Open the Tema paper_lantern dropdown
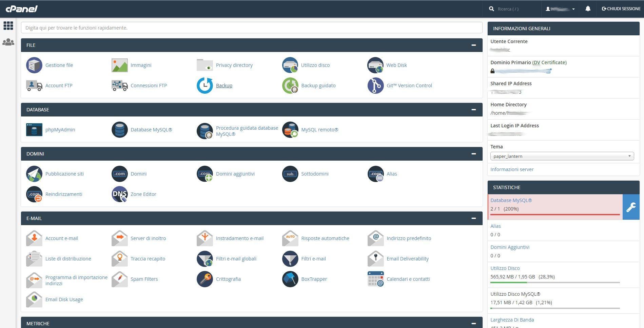Image resolution: width=644 pixels, height=328 pixels. [x=562, y=156]
